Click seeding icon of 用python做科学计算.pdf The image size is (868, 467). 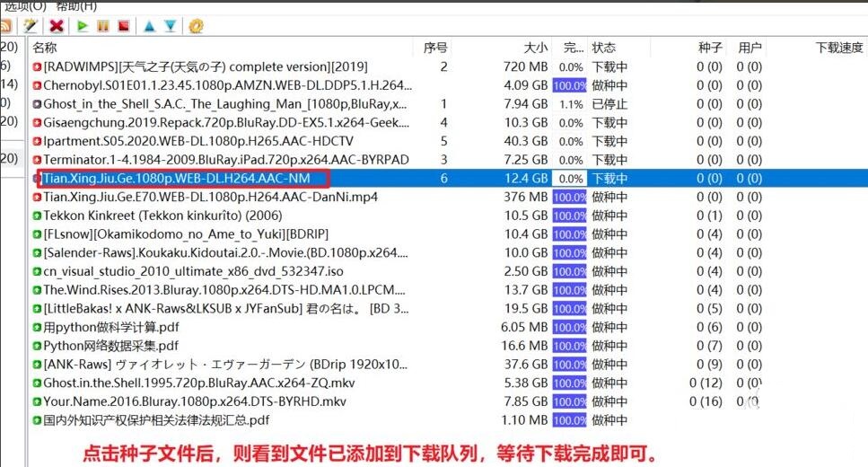[37, 328]
